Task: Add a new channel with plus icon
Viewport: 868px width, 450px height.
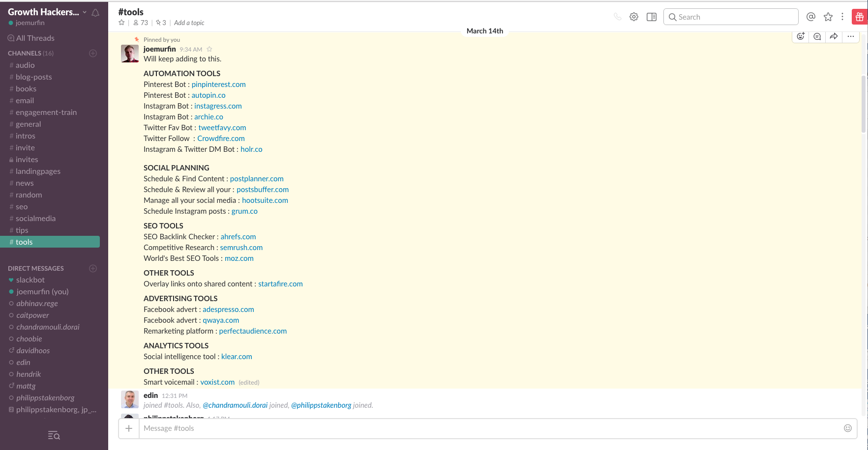Action: coord(93,53)
